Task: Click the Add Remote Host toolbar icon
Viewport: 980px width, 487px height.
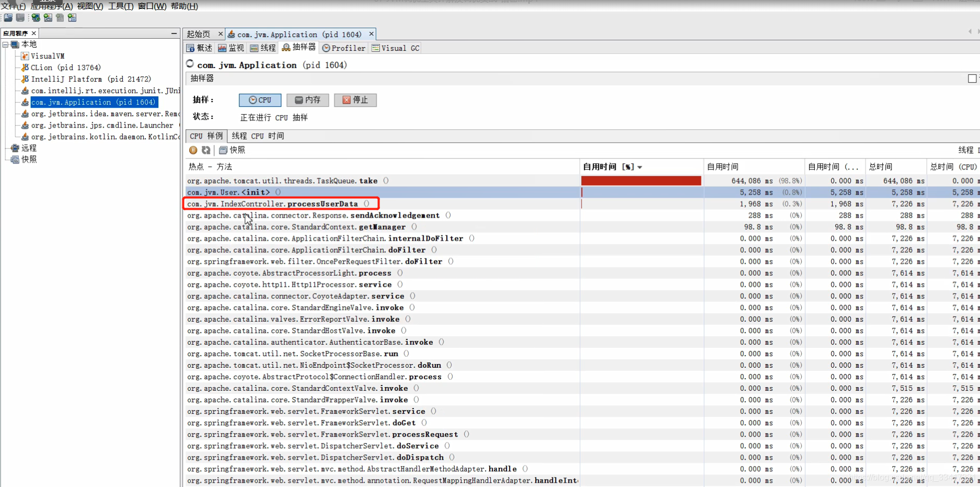Action: click(36, 18)
